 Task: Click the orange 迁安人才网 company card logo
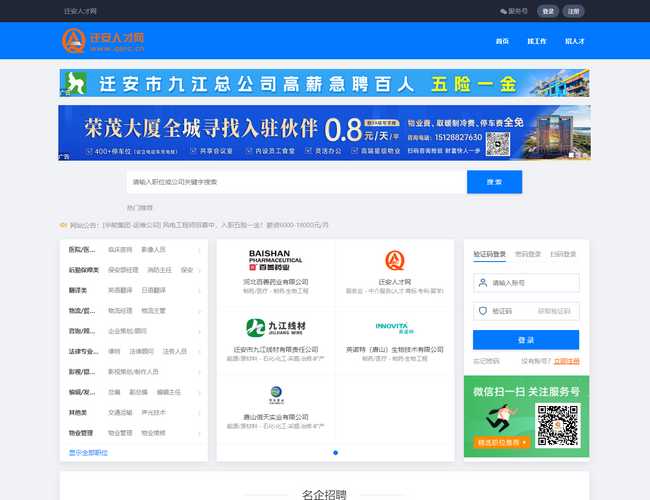coord(394,261)
